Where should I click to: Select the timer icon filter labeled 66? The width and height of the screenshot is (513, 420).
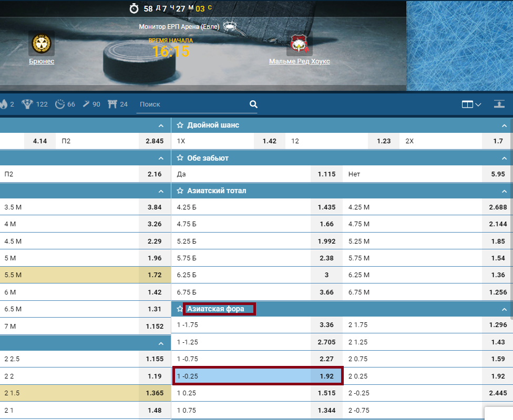coord(60,104)
